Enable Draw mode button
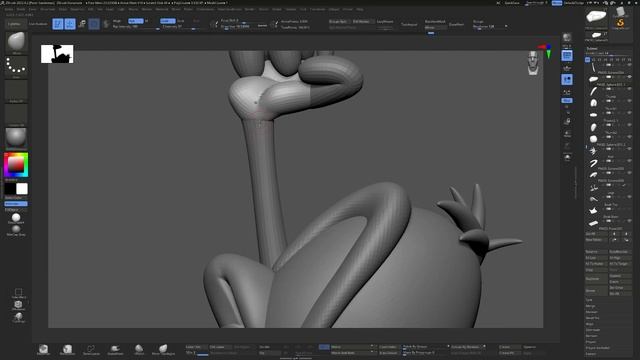The width and height of the screenshot is (640, 360). [70, 24]
